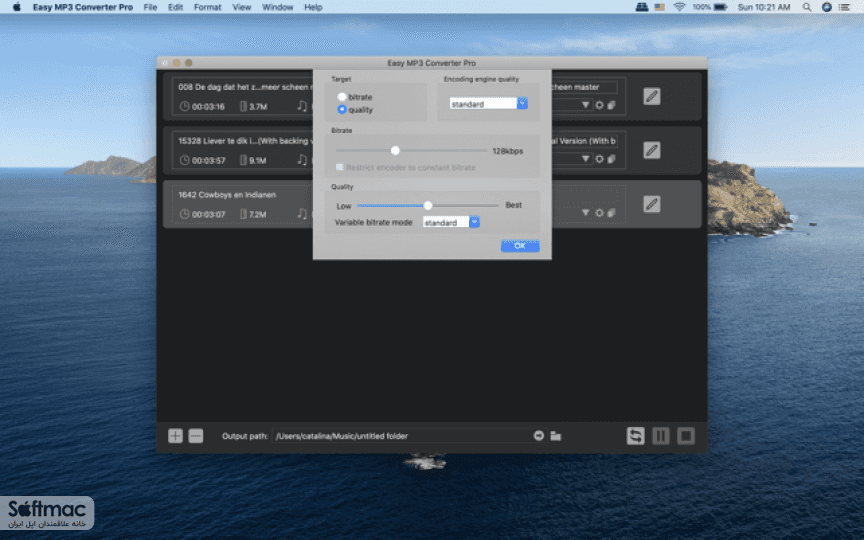864x540 pixels.
Task: Click the copy-settings icon on row 15328
Action: 611,159
